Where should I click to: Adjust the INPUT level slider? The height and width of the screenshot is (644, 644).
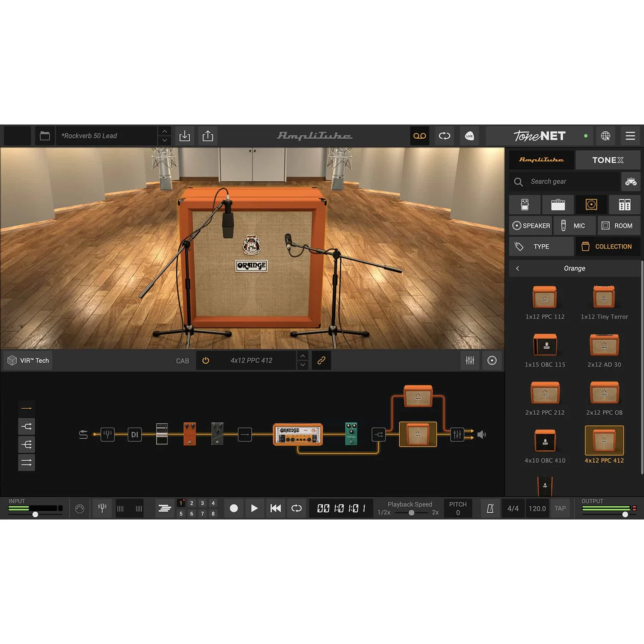36,514
